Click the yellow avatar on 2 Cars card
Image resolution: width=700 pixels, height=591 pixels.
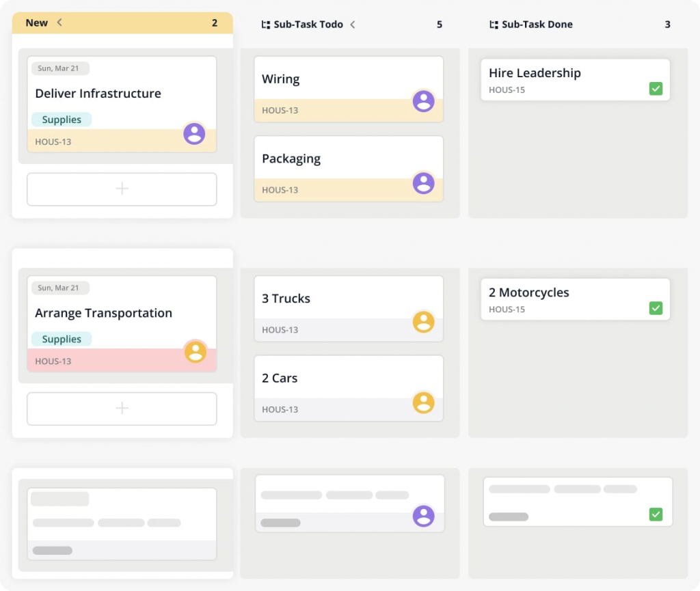pyautogui.click(x=423, y=402)
